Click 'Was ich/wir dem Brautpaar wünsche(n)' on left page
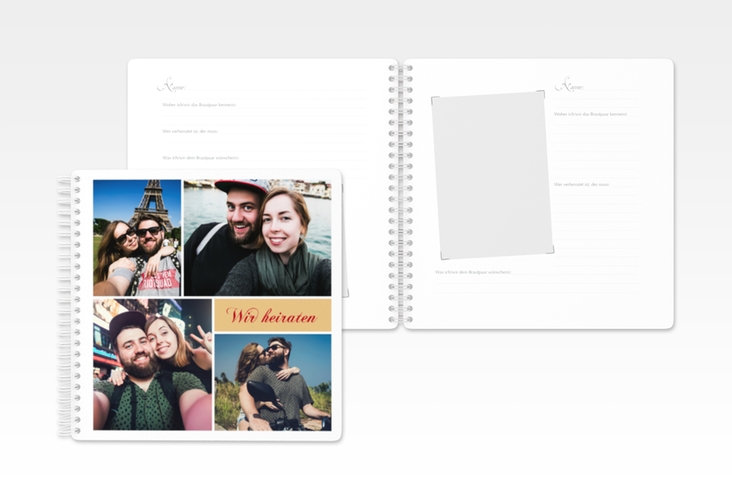 tap(200, 158)
